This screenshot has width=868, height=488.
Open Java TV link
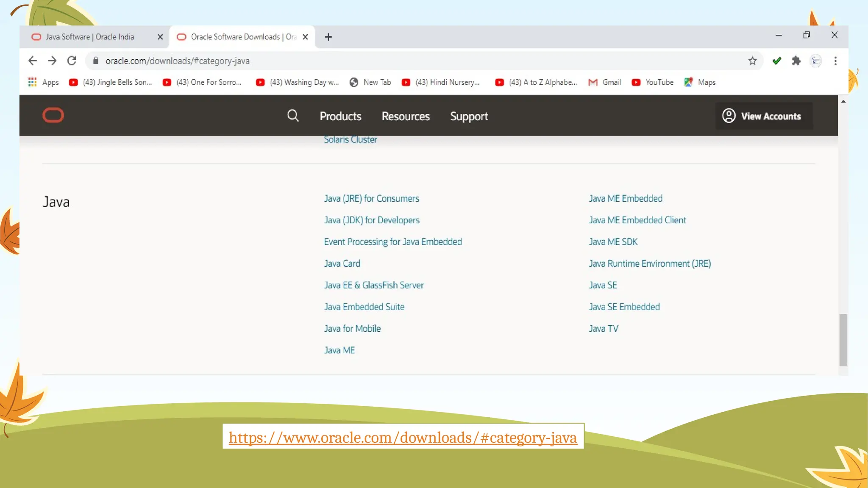604,328
